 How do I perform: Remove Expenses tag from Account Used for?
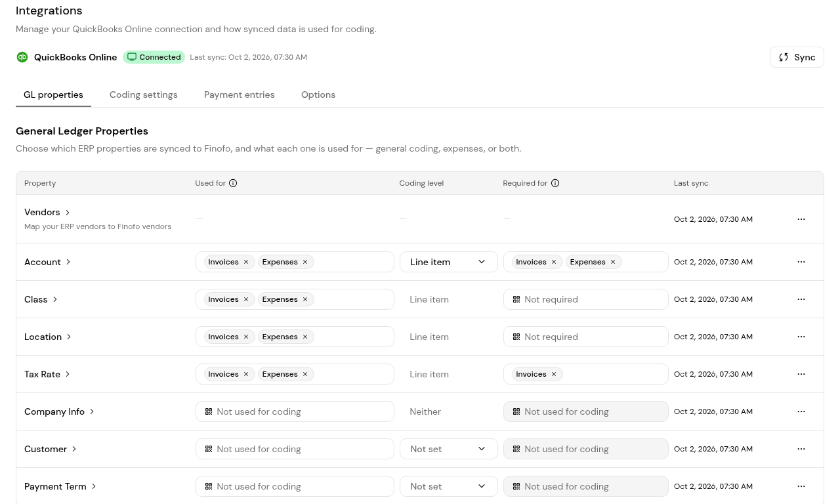(305, 262)
